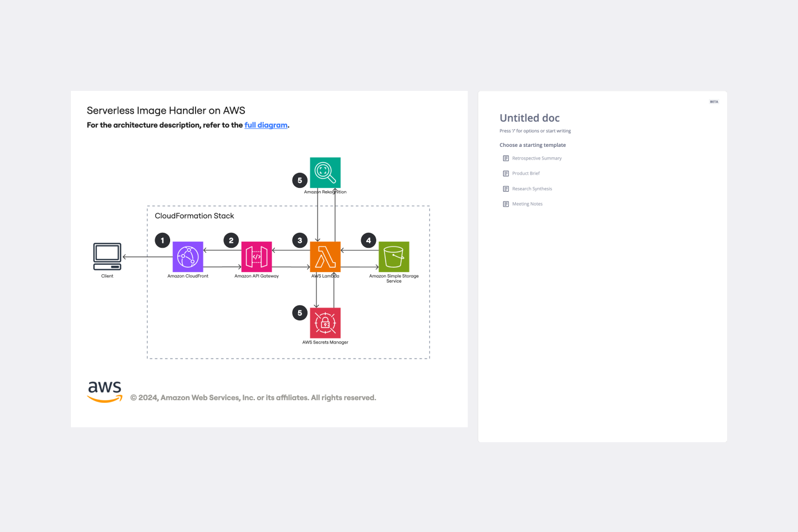
Task: Click the Amazon CloudFront icon
Action: click(x=188, y=257)
